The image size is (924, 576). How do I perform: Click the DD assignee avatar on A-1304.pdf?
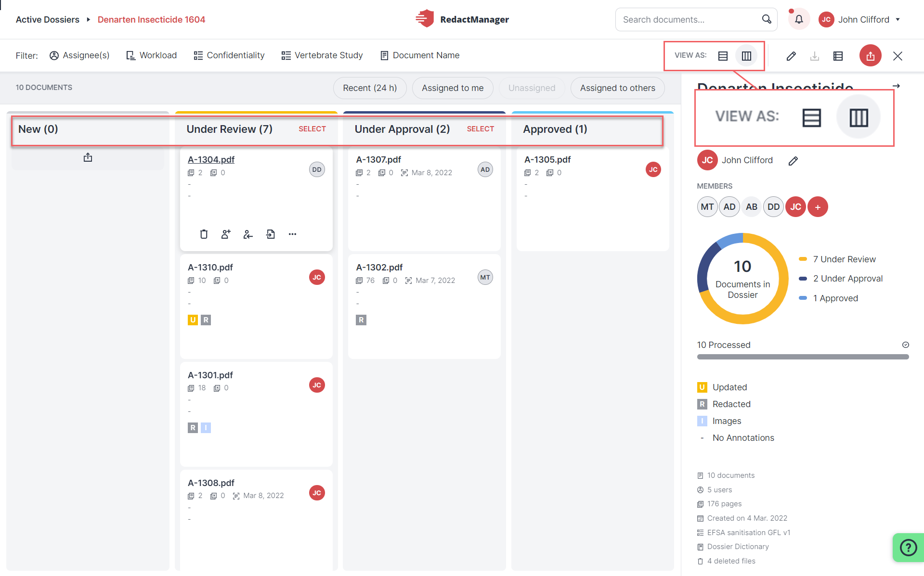317,169
